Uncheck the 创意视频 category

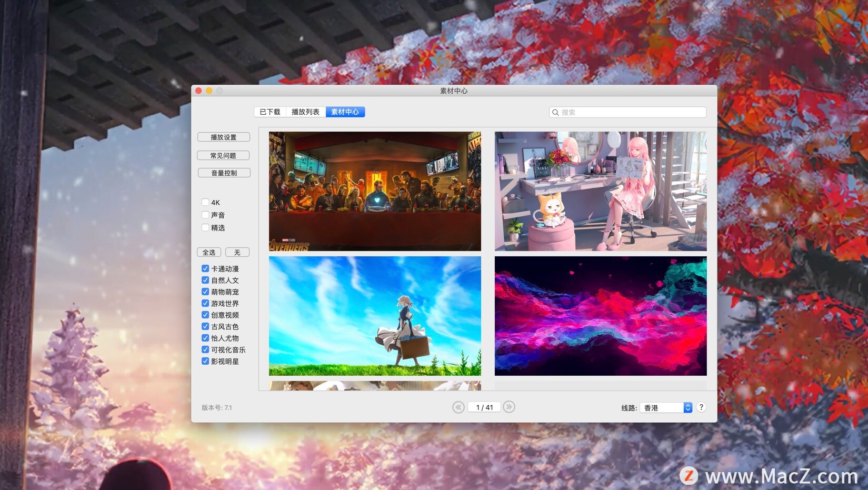205,315
